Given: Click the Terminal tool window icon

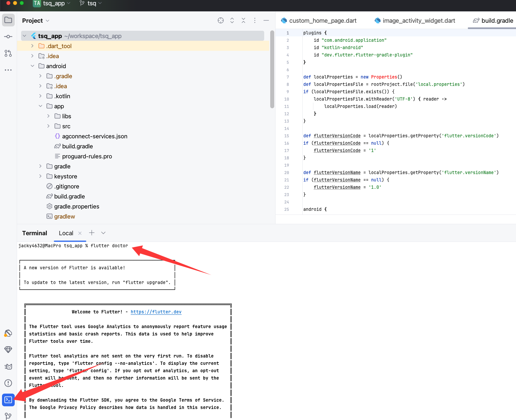Looking at the screenshot, I should pyautogui.click(x=8, y=400).
